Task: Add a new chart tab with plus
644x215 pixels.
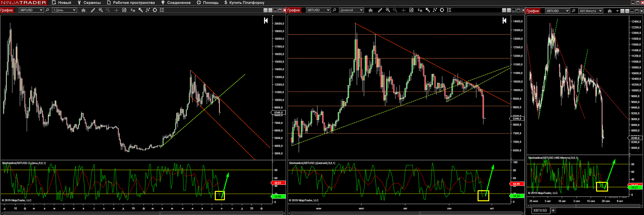Action: [553, 210]
